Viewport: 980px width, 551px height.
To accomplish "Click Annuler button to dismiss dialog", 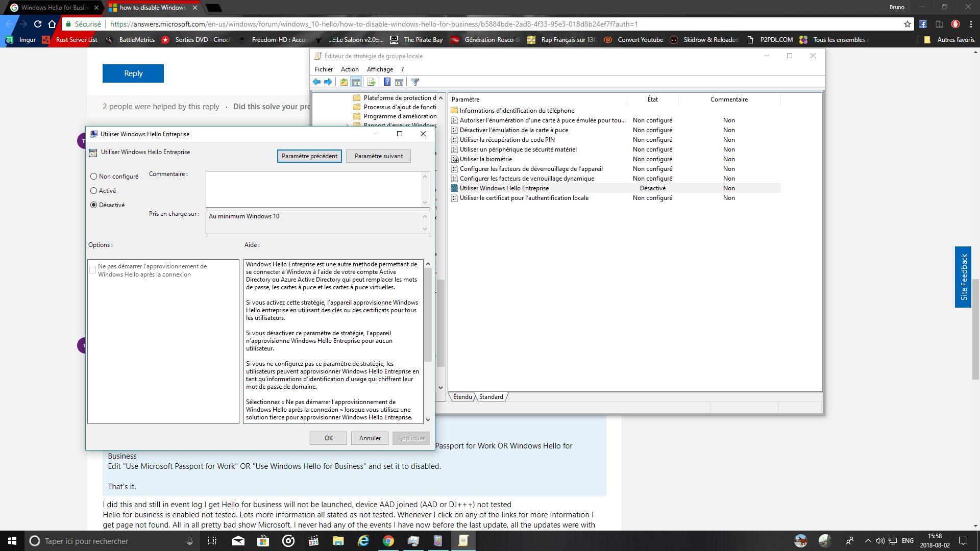I will 370,438.
